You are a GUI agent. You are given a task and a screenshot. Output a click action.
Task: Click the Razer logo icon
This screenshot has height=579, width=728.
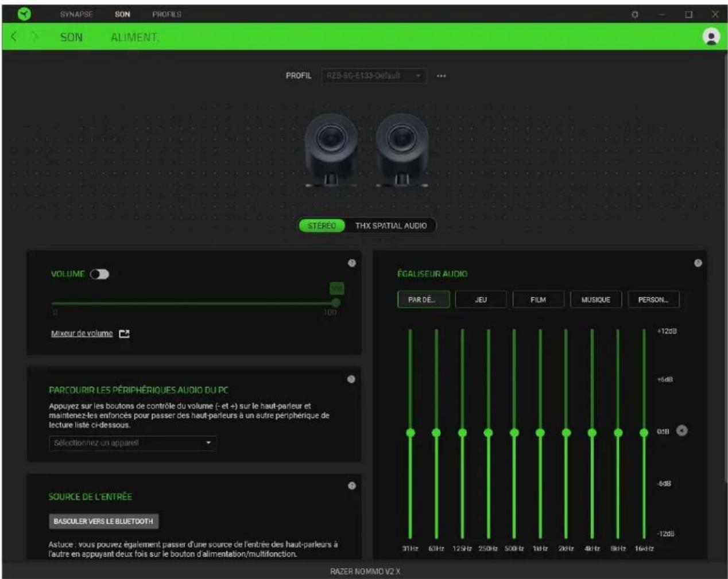point(24,14)
